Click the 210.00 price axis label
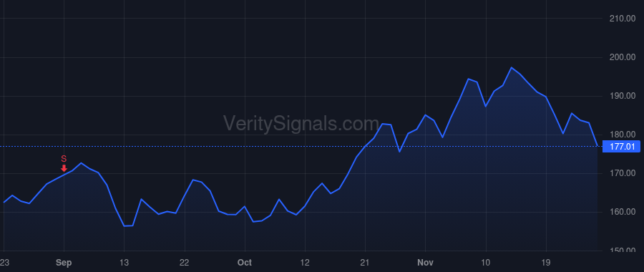The height and width of the screenshot is (272, 644). pos(623,19)
